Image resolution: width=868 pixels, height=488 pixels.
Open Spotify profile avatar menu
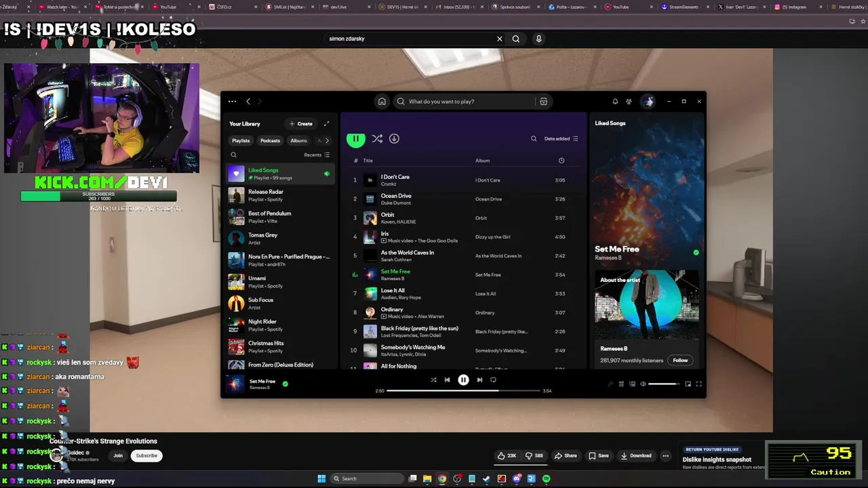click(x=648, y=102)
